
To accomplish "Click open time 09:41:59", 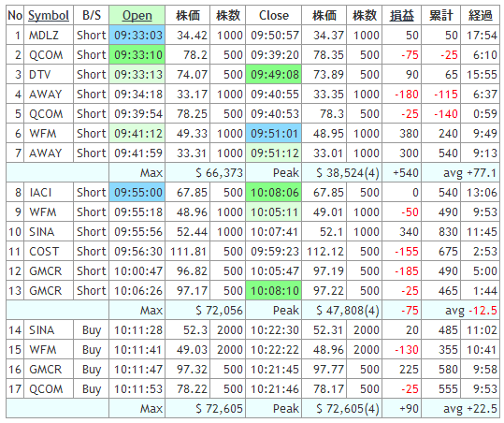I will 137,153.
